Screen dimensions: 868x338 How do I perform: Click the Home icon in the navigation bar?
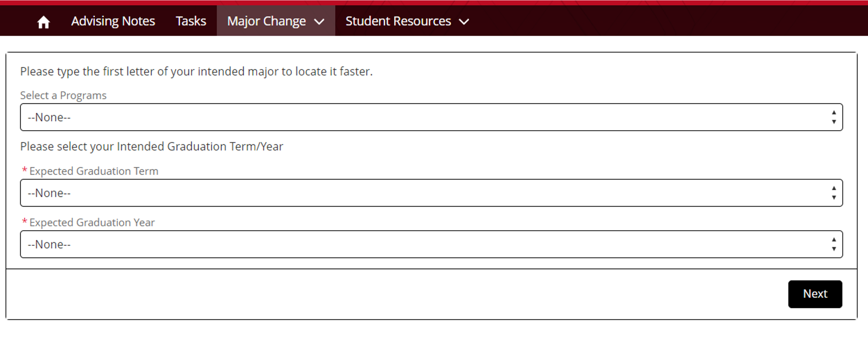(x=44, y=20)
